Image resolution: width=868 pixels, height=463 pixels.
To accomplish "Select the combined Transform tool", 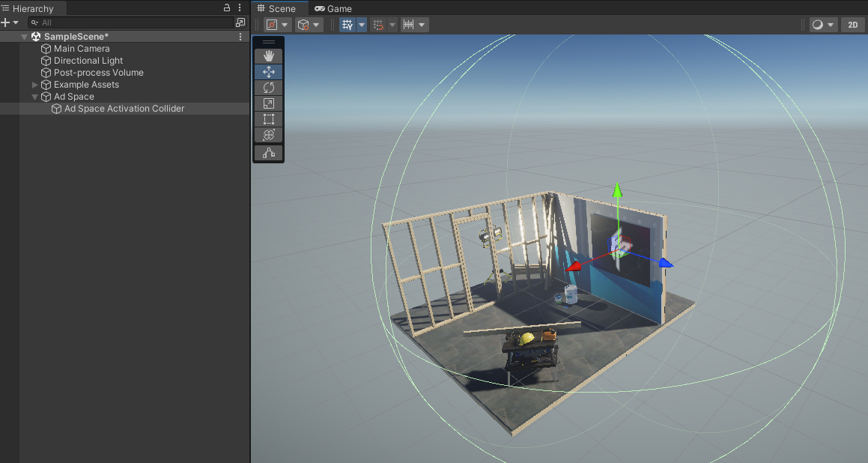I will [x=268, y=135].
